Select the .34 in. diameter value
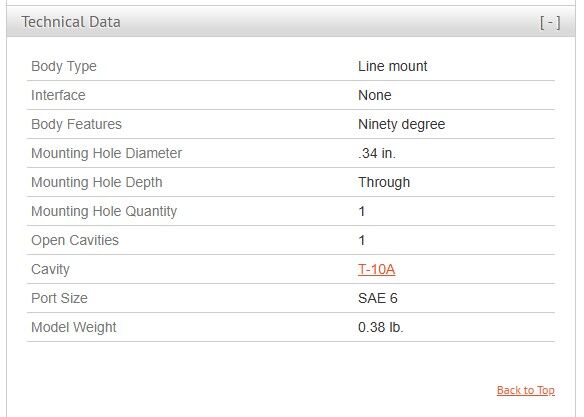 (377, 153)
